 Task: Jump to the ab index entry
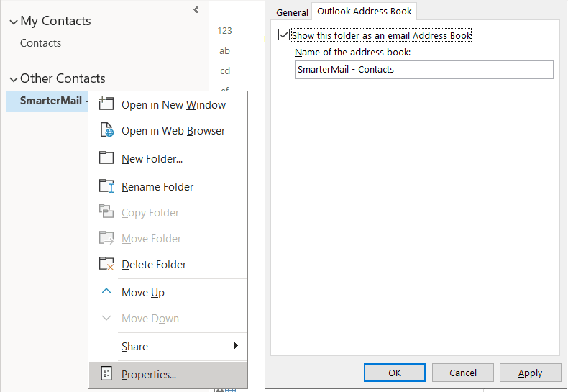coord(224,51)
